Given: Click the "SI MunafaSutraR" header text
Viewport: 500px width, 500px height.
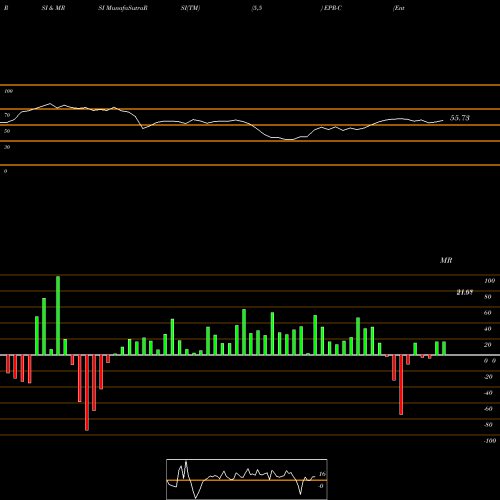Looking at the screenshot, I should point(123,8).
